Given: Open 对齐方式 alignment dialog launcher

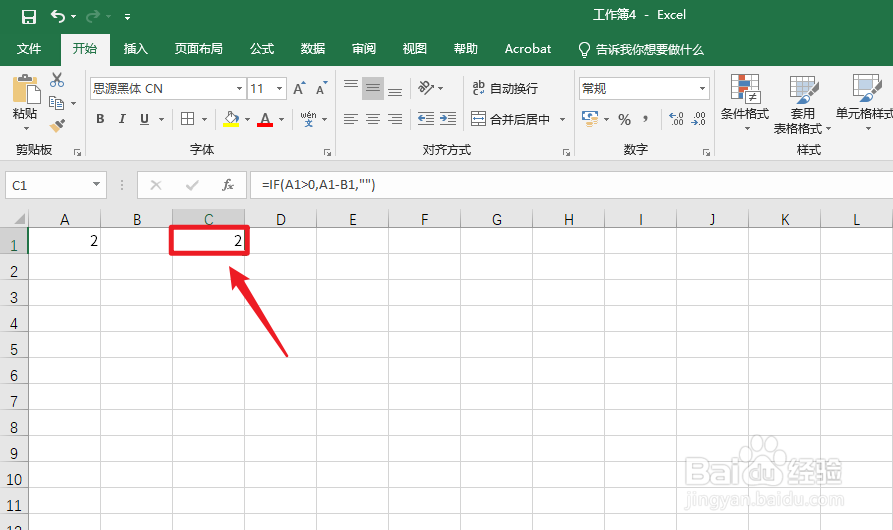Looking at the screenshot, I should (x=566, y=152).
